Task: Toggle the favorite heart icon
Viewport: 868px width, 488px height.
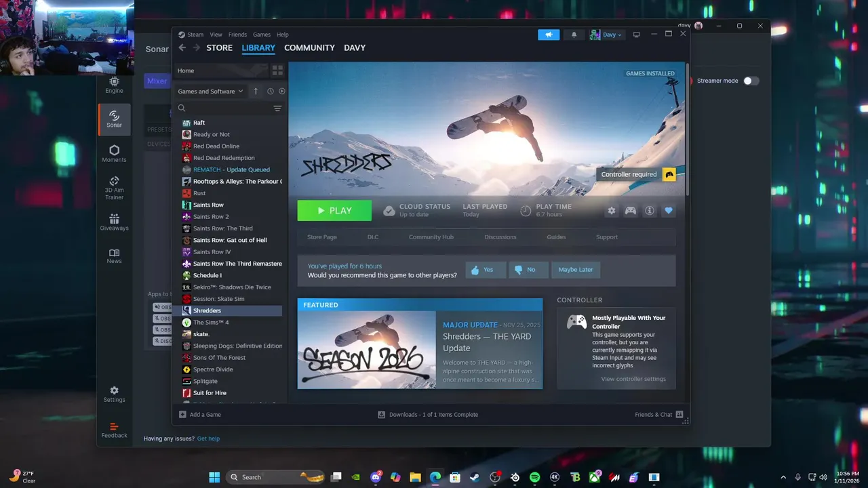Action: point(669,211)
